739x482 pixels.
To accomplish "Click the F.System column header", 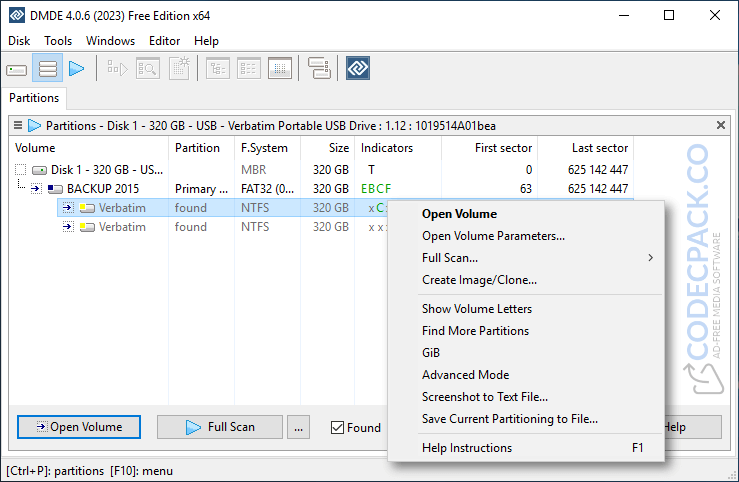I will coord(268,148).
